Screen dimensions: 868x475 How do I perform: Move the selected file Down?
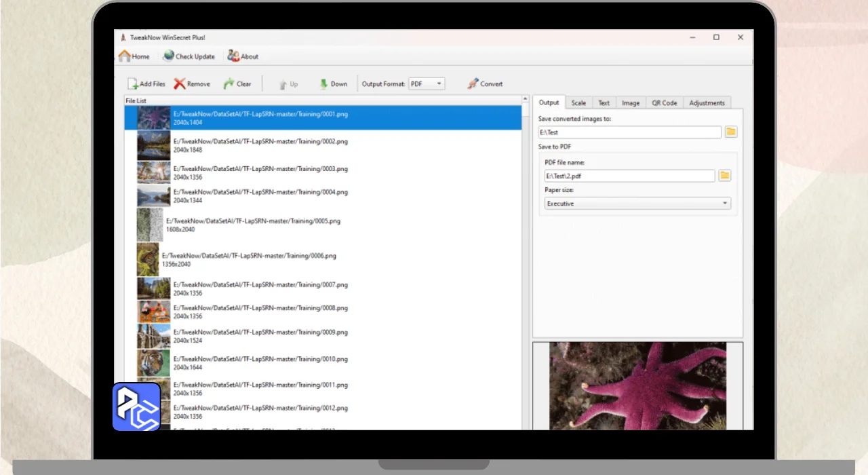click(333, 84)
